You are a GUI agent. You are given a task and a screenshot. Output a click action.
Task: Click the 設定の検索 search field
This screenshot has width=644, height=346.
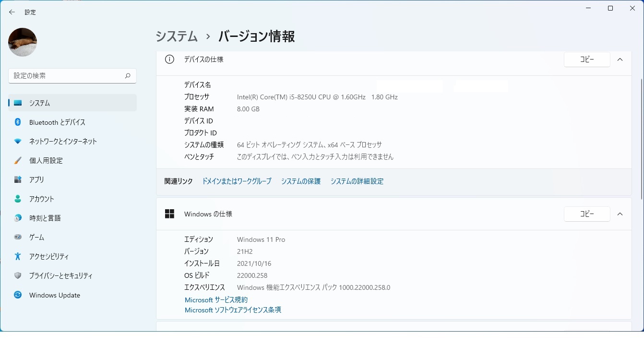pyautogui.click(x=72, y=76)
